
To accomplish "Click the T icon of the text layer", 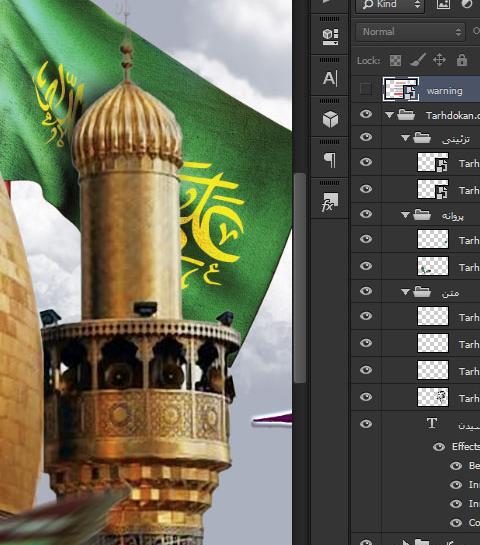I will tap(432, 423).
